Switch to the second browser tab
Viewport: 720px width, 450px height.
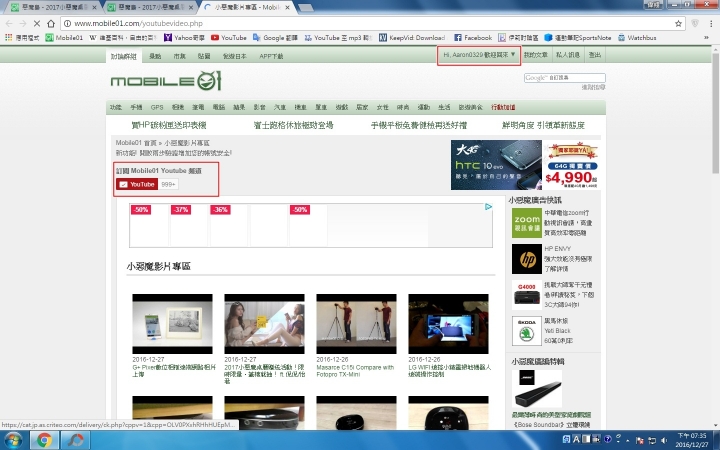[149, 7]
